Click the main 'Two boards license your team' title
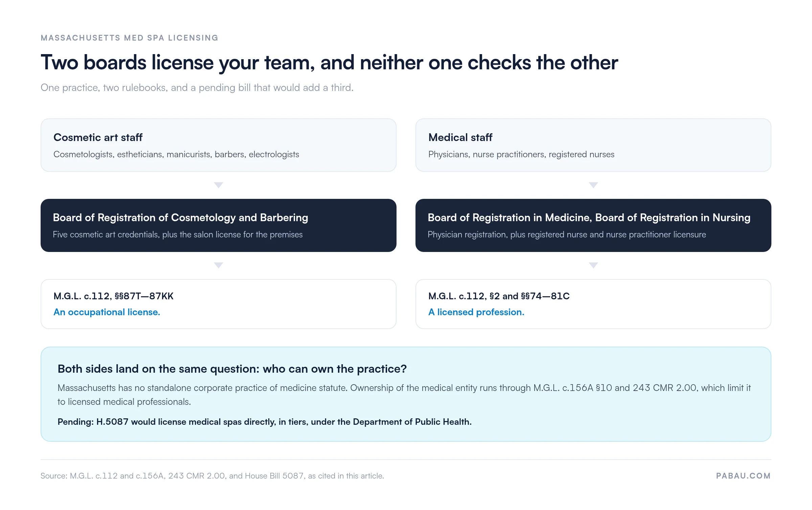This screenshot has width=812, height=510. point(330,63)
